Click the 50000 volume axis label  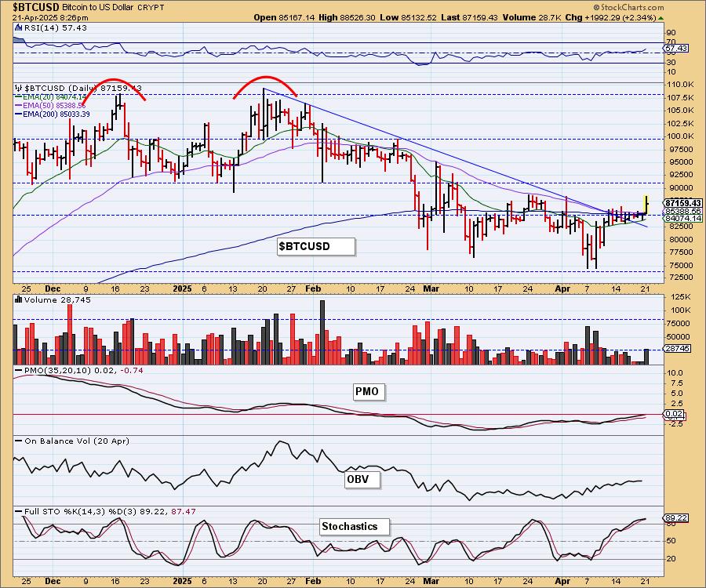(680, 336)
